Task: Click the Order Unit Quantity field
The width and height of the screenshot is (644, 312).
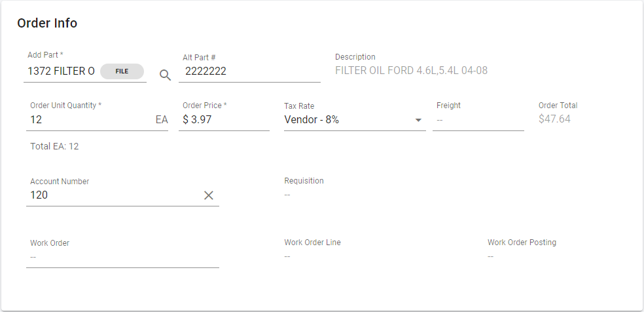Action: (x=88, y=120)
